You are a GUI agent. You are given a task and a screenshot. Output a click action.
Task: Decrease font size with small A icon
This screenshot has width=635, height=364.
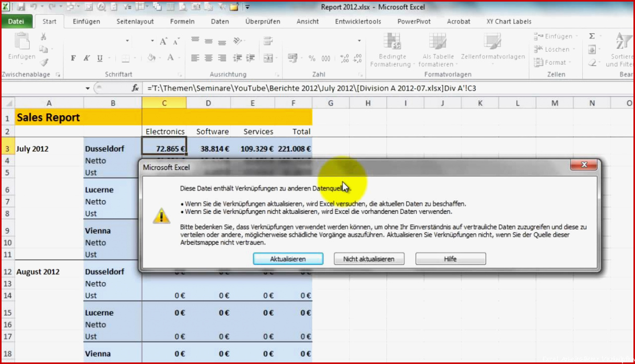point(177,41)
